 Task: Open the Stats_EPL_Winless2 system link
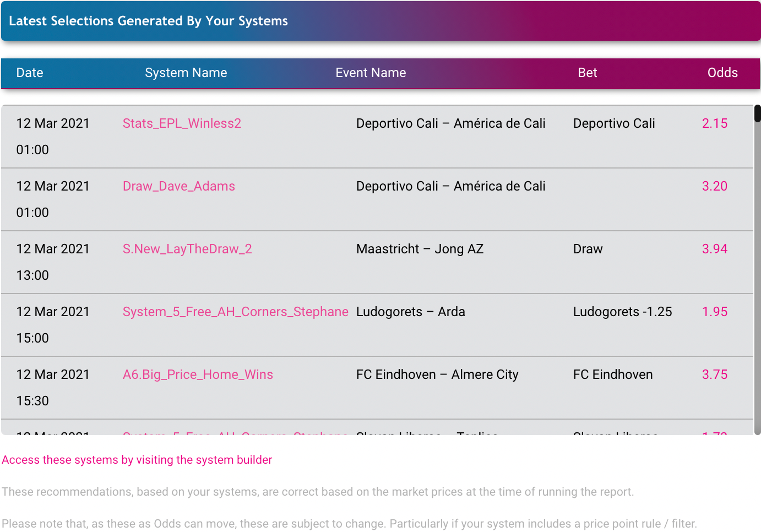(x=182, y=123)
